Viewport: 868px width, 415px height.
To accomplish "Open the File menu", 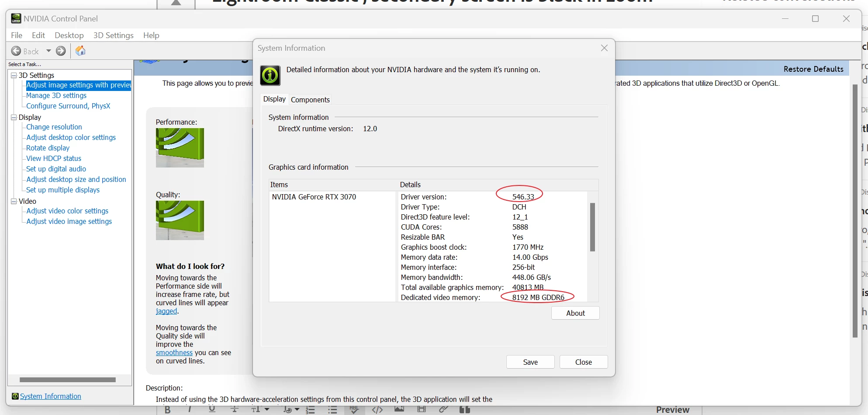I will pos(17,35).
